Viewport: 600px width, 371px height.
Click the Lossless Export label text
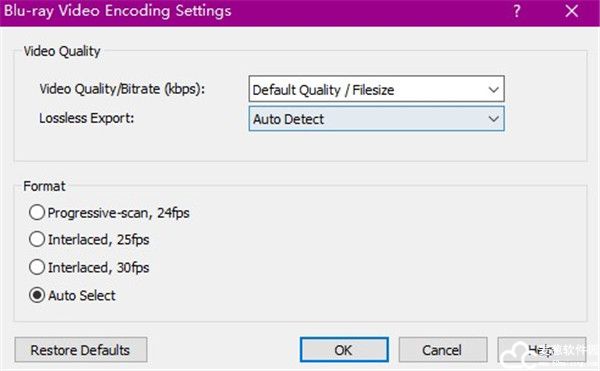(87, 118)
